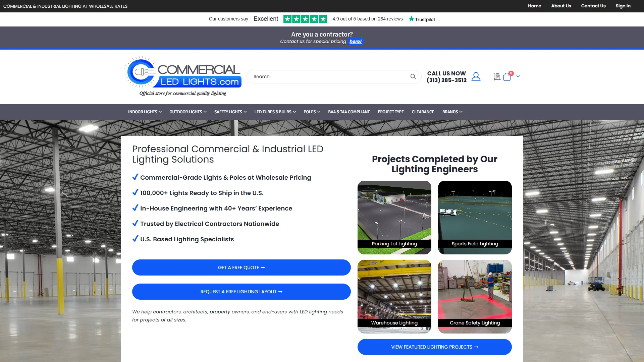Open the Contact Us link

[593, 6]
